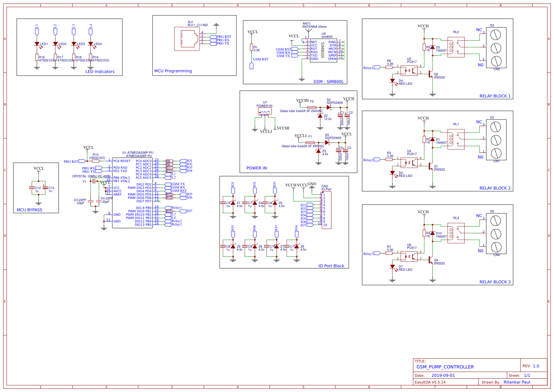
Task: Click the GSM_PUMP_CONTROLLER title text
Action: 445,367
